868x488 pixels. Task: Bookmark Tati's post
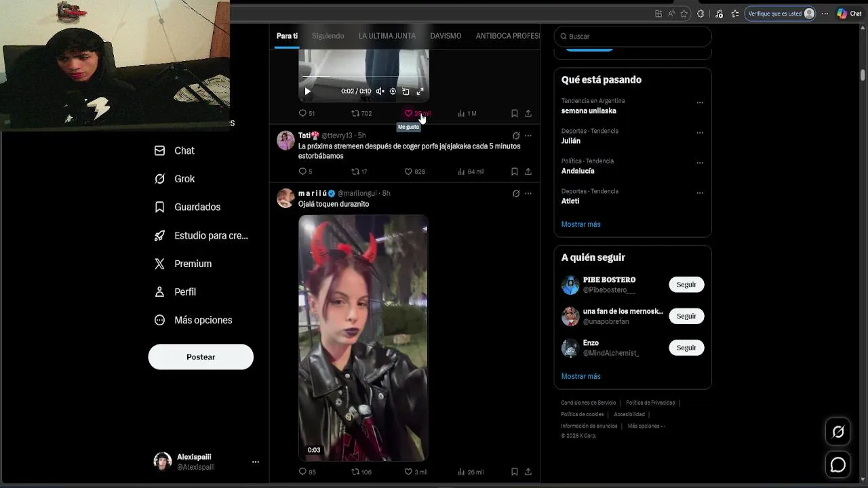(515, 171)
